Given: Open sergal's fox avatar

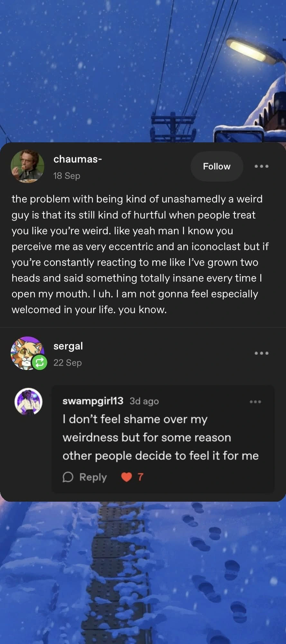Looking at the screenshot, I should tap(26, 353).
